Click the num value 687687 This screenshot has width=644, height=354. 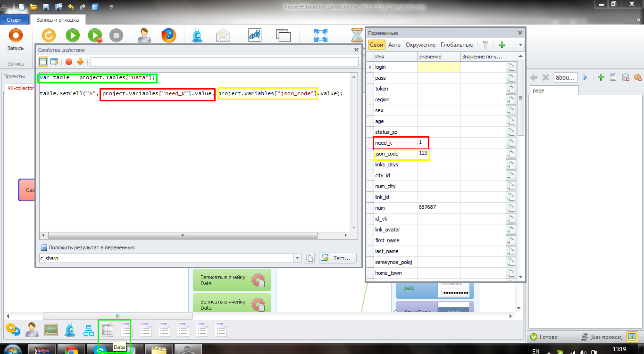(x=439, y=207)
